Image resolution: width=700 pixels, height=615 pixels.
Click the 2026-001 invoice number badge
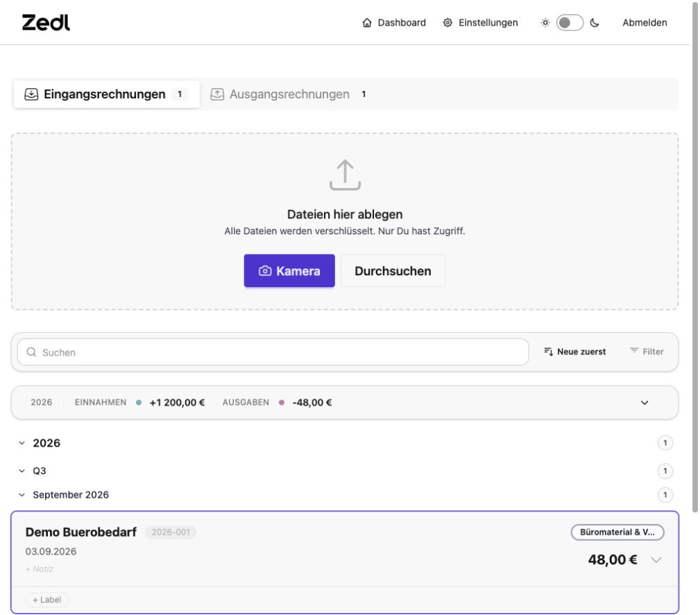pos(171,532)
